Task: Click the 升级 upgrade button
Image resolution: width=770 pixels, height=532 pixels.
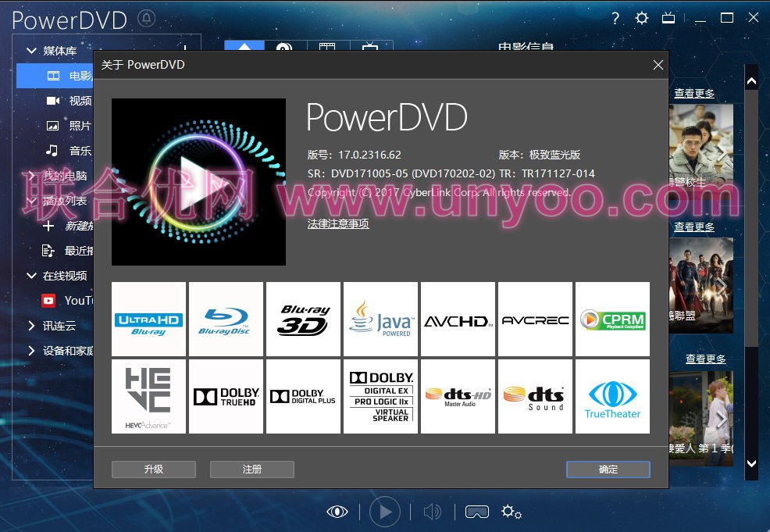Action: tap(154, 470)
